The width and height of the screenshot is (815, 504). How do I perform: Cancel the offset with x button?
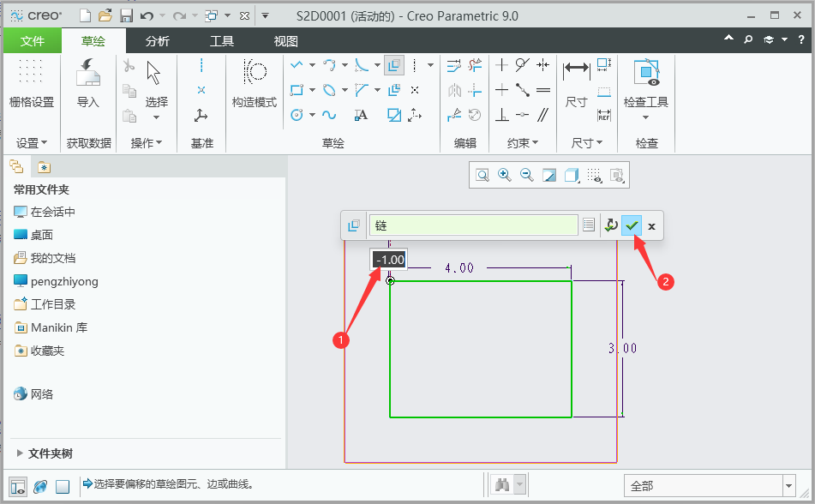pyautogui.click(x=652, y=225)
